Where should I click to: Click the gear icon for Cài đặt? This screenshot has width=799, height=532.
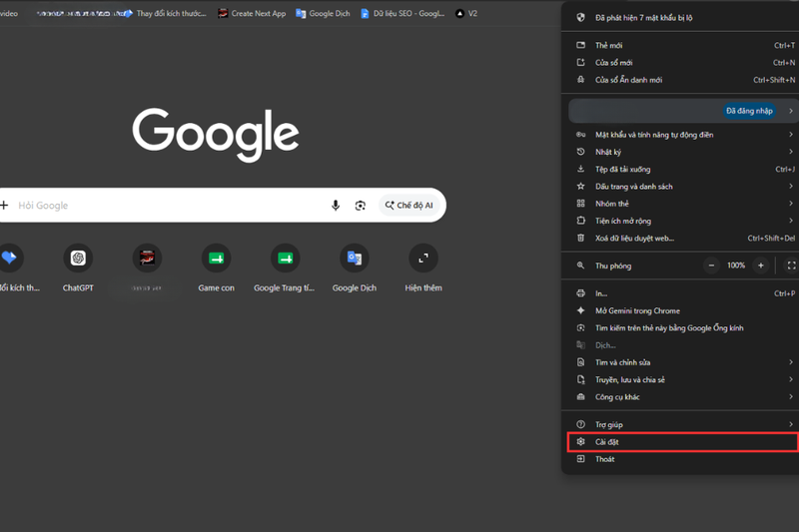(580, 442)
